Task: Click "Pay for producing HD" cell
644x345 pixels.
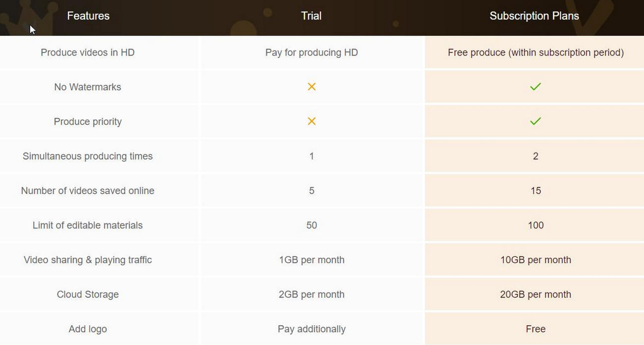Action: pos(312,53)
